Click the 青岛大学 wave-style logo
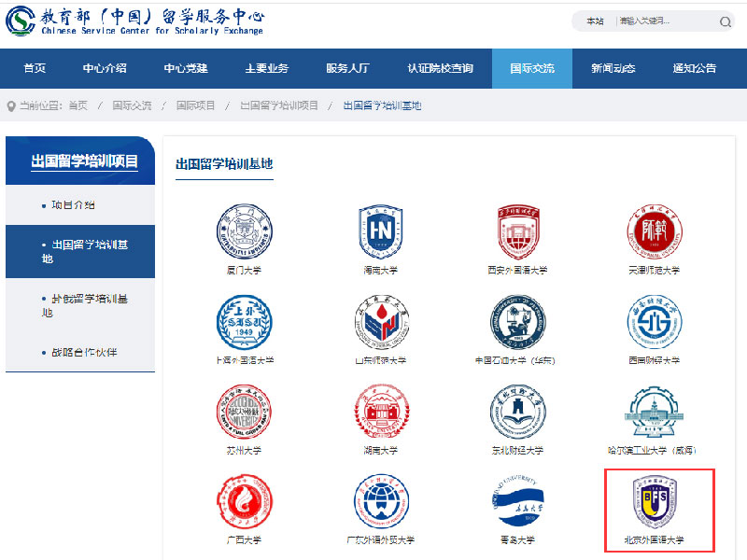 (x=516, y=504)
